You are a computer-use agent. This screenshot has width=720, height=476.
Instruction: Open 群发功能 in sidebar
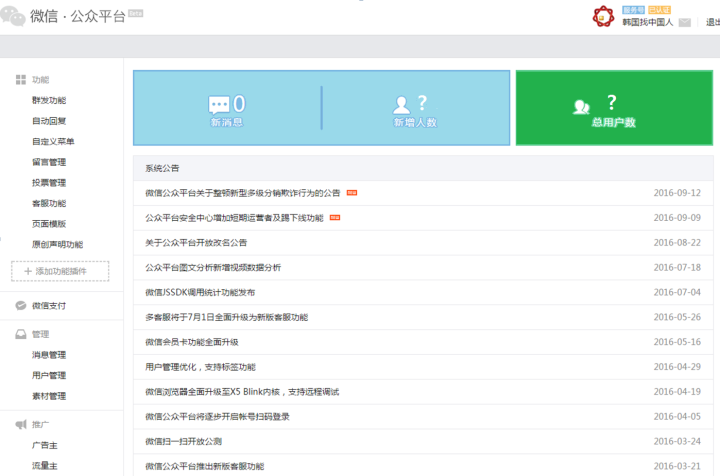pyautogui.click(x=49, y=101)
